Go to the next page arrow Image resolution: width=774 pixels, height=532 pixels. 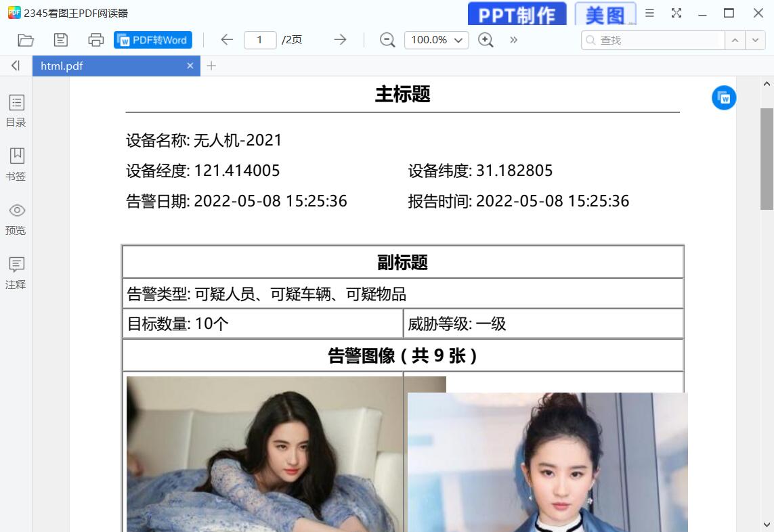[340, 40]
